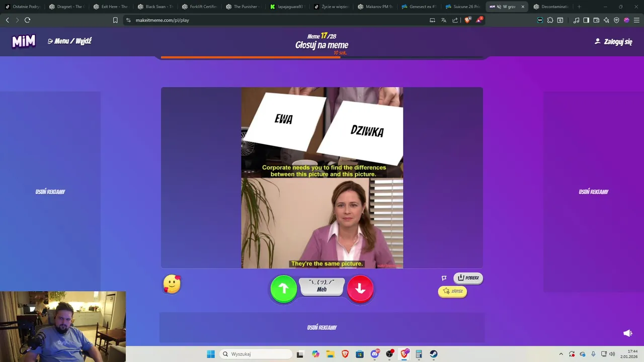Open the Windows Start menu

click(x=211, y=354)
